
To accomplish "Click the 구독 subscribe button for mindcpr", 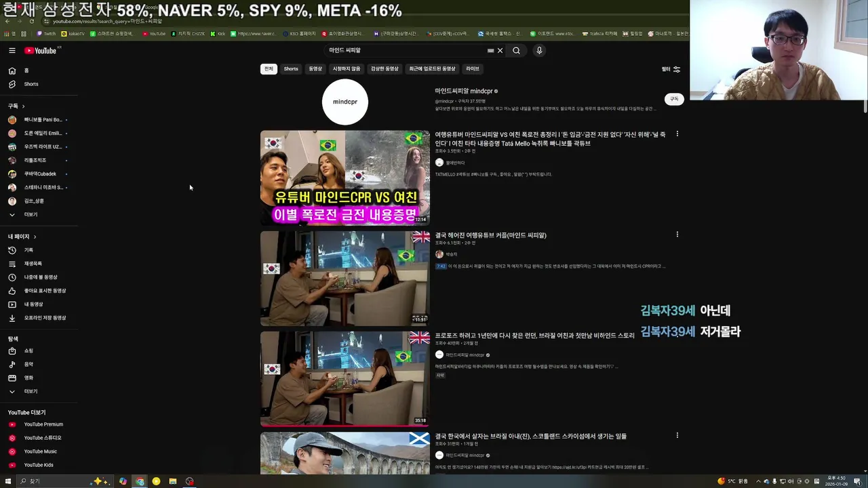I will (x=674, y=99).
